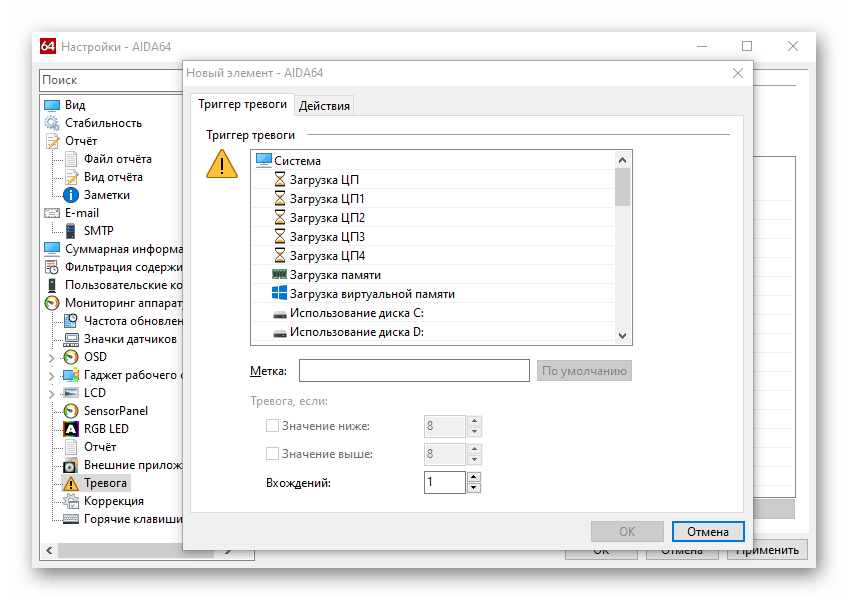Select the lower Отчёт item under Мониторинг
The height and width of the screenshot is (600, 848).
[x=100, y=447]
